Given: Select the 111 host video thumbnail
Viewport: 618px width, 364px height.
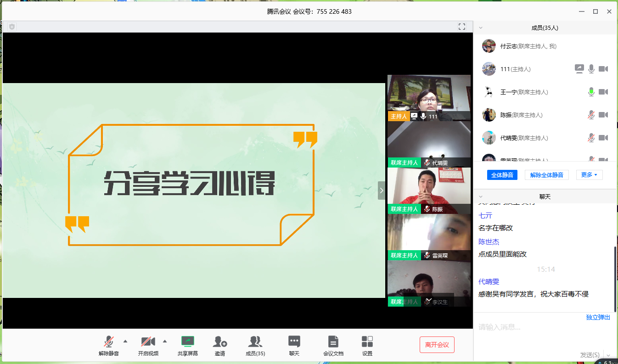Looking at the screenshot, I should pos(429,98).
